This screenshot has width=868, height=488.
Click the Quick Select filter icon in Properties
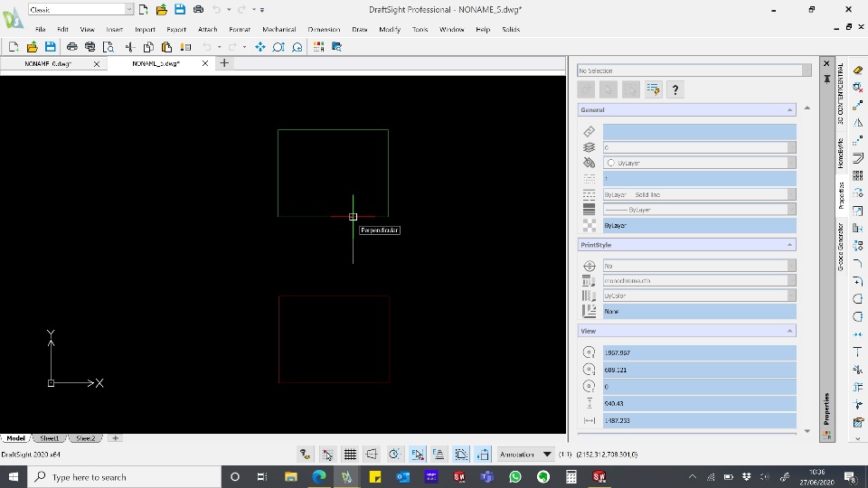pyautogui.click(x=653, y=89)
